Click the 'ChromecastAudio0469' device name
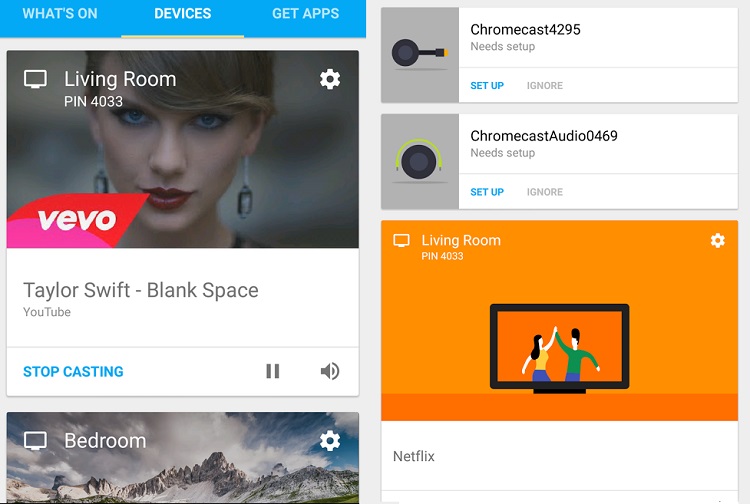This screenshot has width=750, height=504. [x=544, y=136]
